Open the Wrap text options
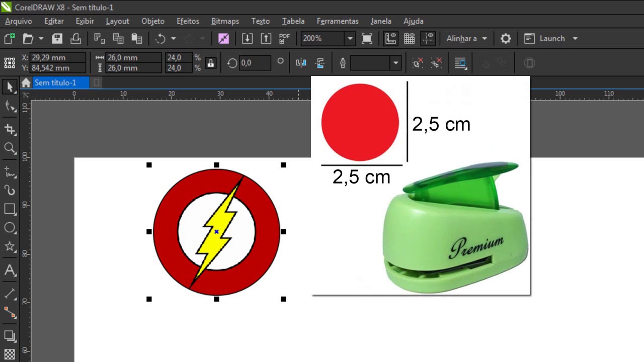Screen dimensions: 644x362 click(460, 63)
